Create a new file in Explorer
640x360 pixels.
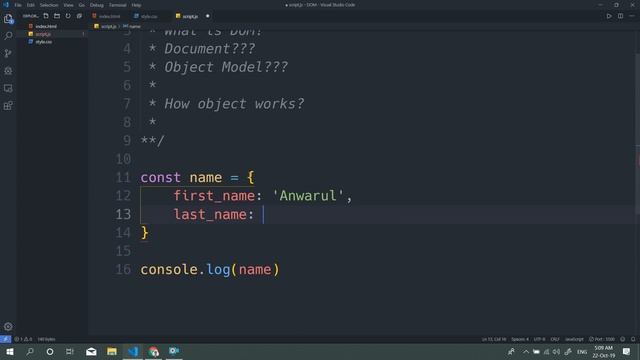(46, 16)
